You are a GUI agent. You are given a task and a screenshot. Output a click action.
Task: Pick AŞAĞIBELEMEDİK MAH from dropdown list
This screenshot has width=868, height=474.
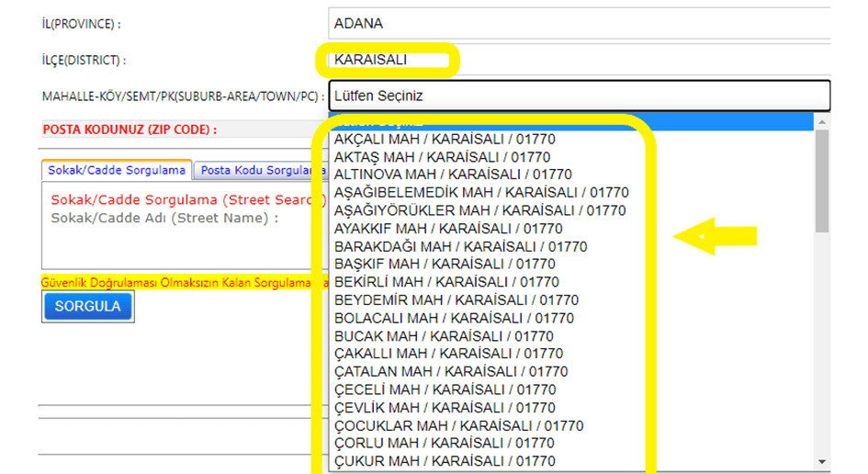[481, 193]
